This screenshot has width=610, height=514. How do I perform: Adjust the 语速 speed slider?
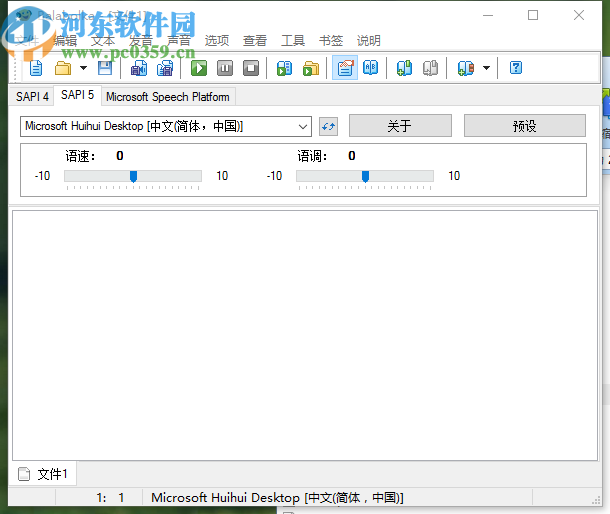133,176
